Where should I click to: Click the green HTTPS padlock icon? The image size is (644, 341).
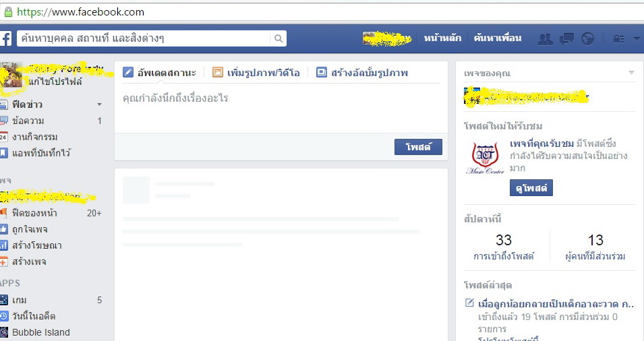pos(8,12)
